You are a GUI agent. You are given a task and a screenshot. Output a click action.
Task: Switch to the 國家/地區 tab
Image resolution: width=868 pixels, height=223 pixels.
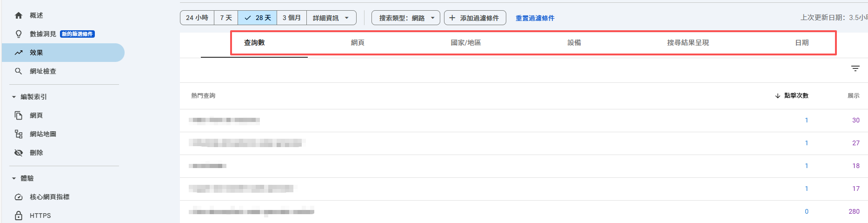pos(465,42)
